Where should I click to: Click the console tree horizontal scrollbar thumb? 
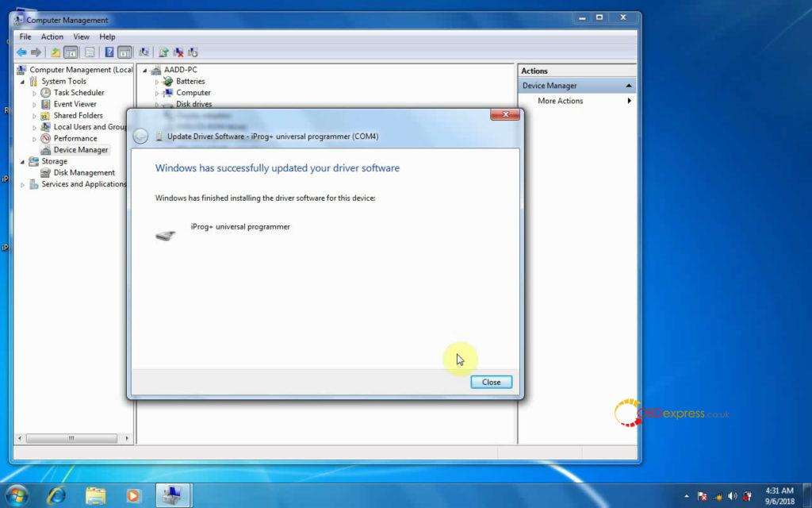pos(71,438)
